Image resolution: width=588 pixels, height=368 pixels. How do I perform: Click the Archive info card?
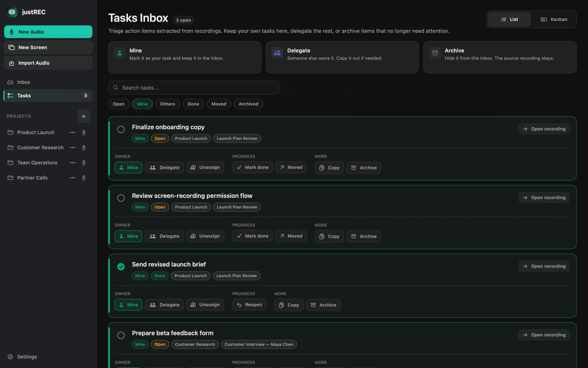point(500,57)
